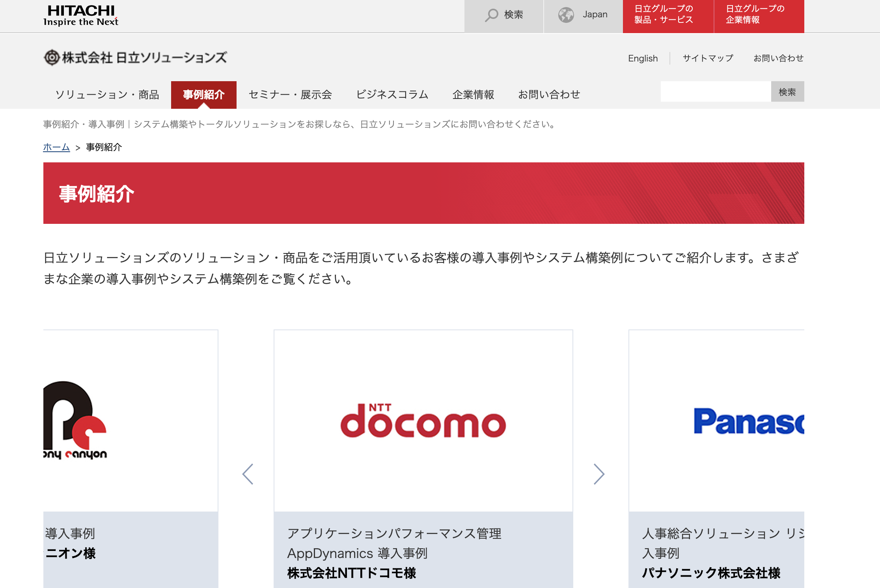Screen dimensions: 880x588
Task: Open セミナー・展示会 menu
Action: (x=290, y=95)
